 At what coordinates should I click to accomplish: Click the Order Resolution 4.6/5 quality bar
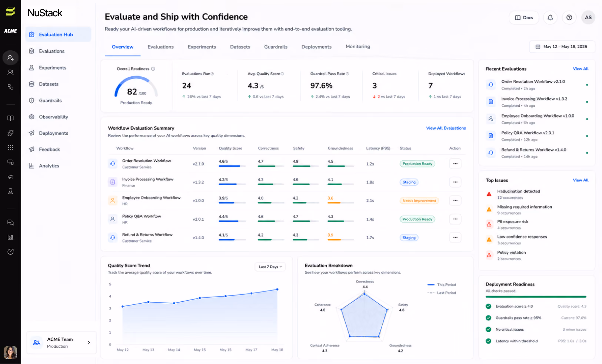[x=232, y=166]
